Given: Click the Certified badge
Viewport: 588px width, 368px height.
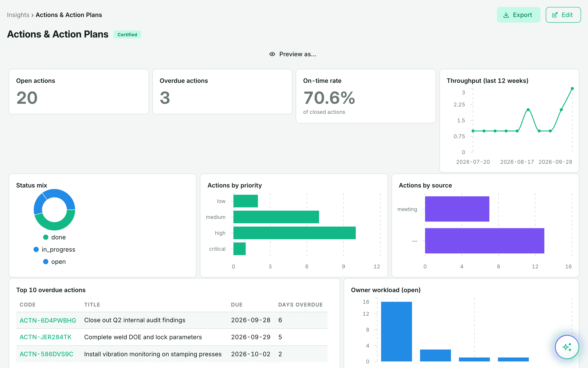Looking at the screenshot, I should coord(127,35).
